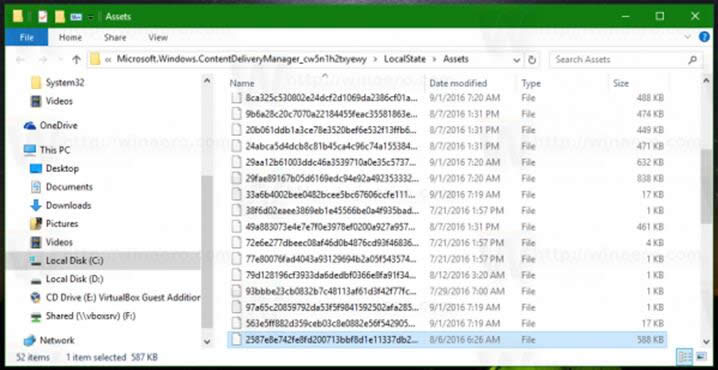
Task: Click the Help question mark icon
Action: tap(704, 37)
